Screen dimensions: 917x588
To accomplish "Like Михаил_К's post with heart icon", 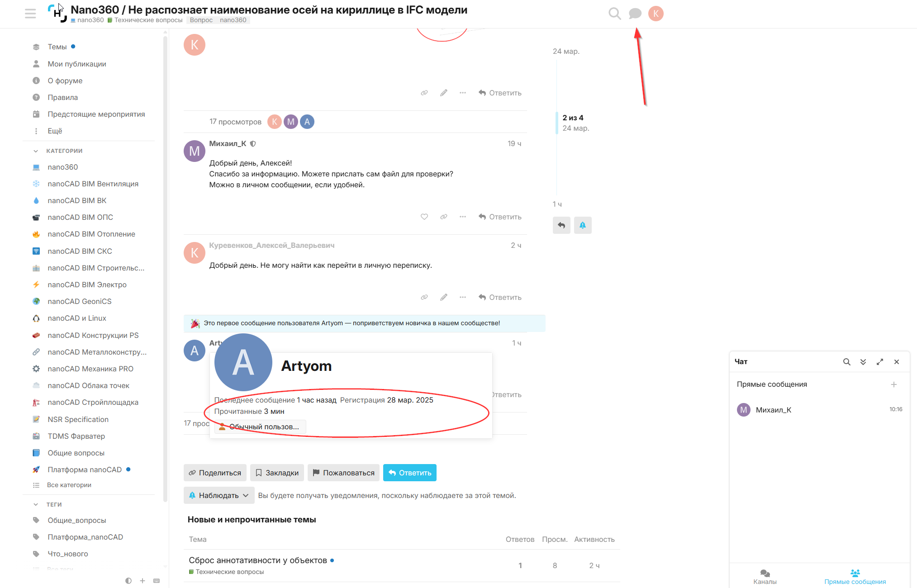I will [424, 217].
